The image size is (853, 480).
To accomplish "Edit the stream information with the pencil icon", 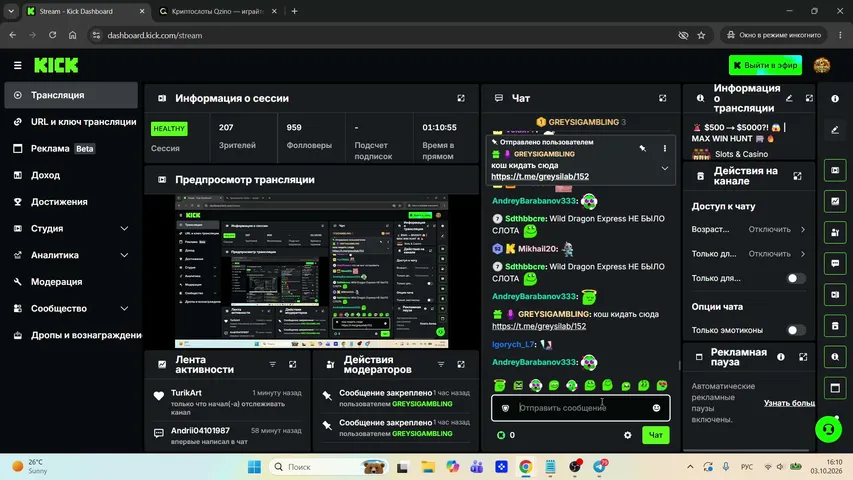I will click(789, 99).
